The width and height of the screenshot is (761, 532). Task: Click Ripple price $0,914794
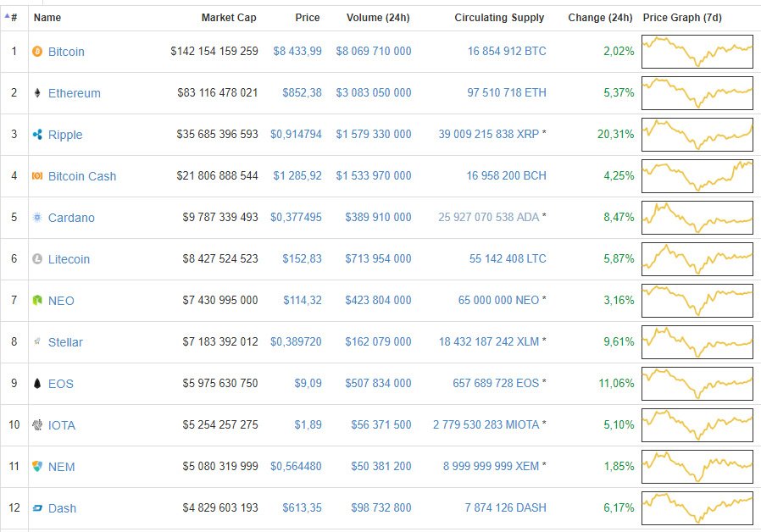pyautogui.click(x=296, y=135)
